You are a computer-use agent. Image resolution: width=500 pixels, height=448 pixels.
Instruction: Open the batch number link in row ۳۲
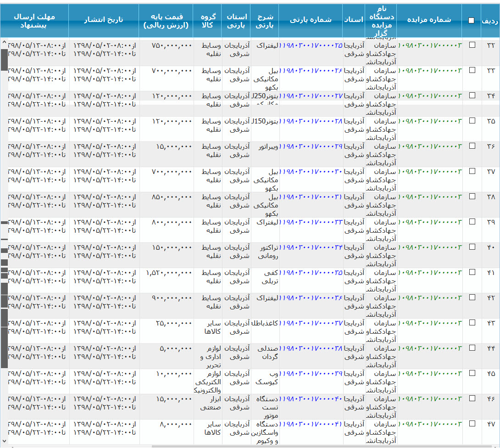pyautogui.click(x=311, y=45)
